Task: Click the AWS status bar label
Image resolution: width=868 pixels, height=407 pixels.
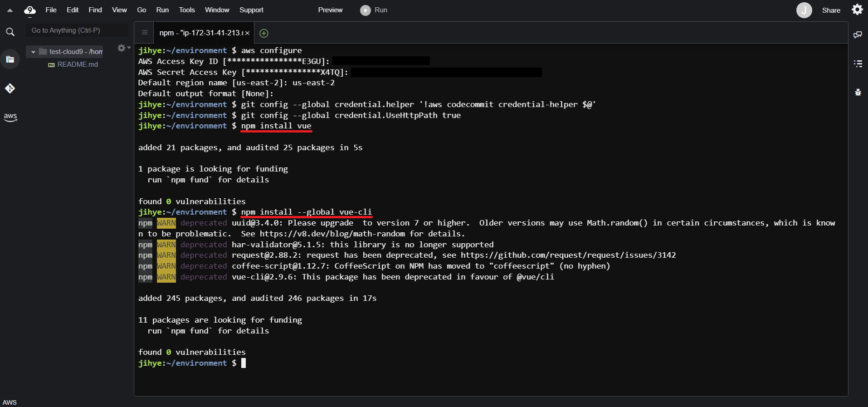Action: point(10,402)
